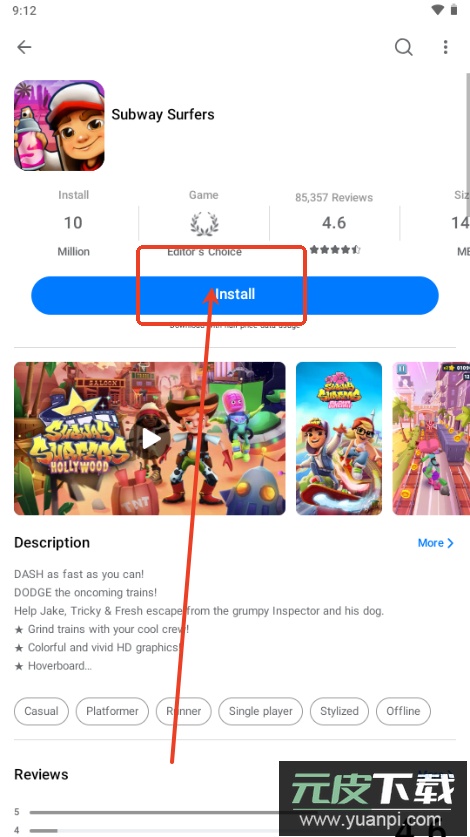Tap the 5-star review rating bar
470x837 pixels.
[155, 812]
